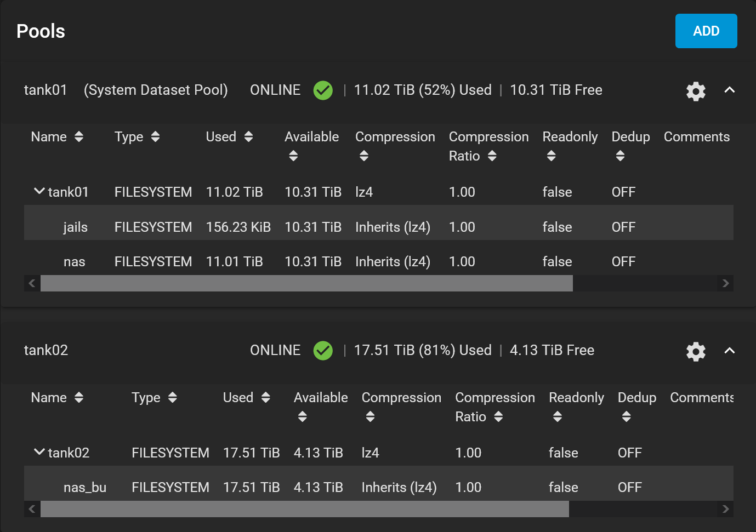Sort tank01 table by Type
Screen dimensions: 756x532
[x=155, y=137]
